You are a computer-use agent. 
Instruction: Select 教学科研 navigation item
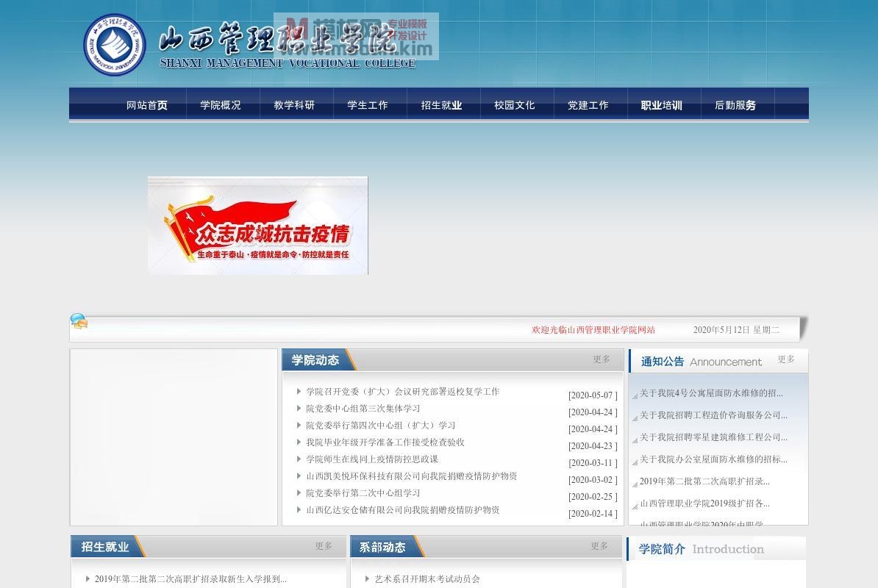[294, 105]
